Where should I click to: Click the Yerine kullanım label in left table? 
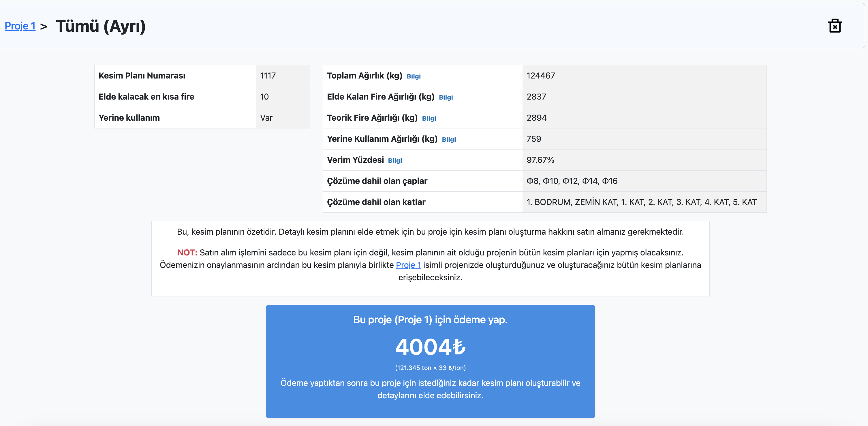click(x=129, y=118)
